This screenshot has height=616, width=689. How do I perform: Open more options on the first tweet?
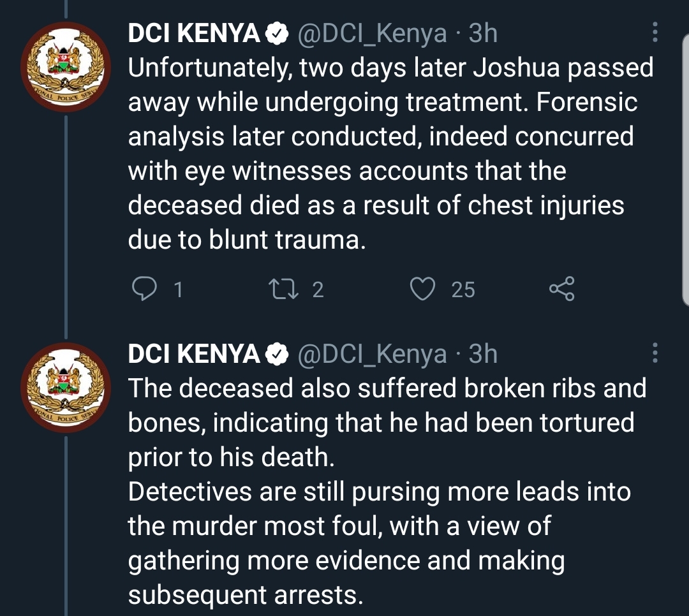coord(655,34)
